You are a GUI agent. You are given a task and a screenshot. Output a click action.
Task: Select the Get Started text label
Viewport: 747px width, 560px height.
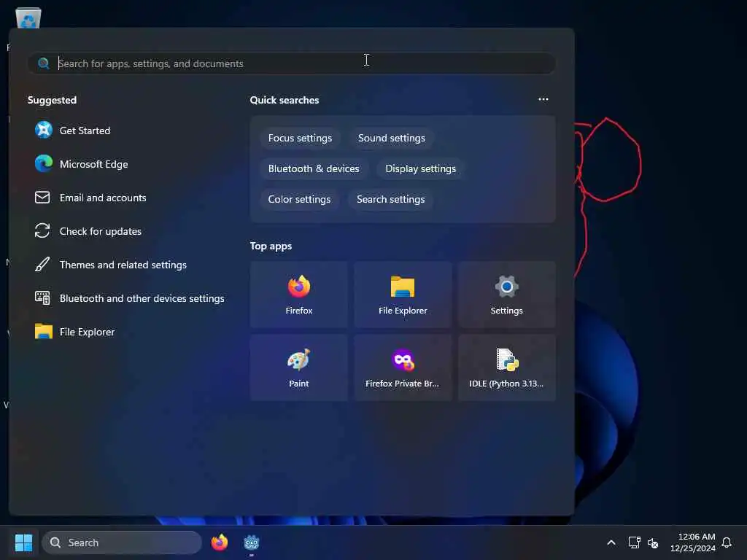click(85, 131)
